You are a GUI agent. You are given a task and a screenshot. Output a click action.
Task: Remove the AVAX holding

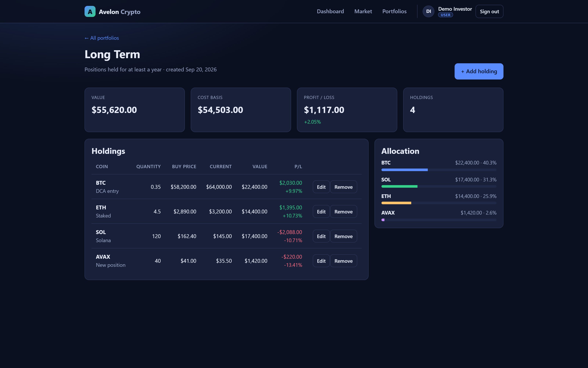tap(343, 261)
